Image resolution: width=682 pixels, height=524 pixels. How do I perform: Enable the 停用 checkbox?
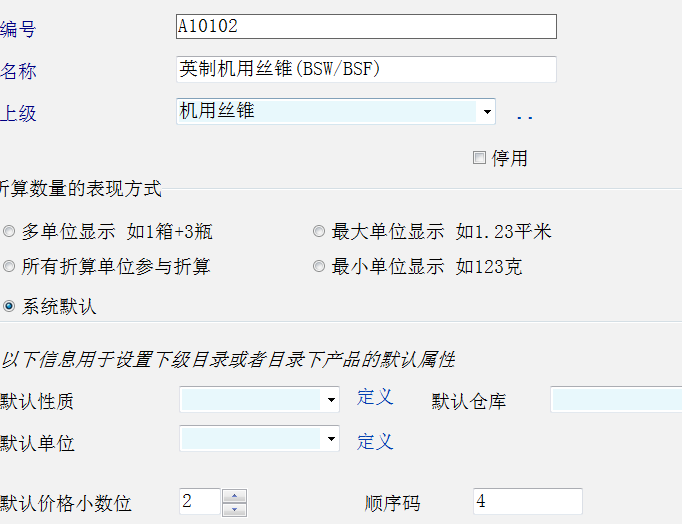[479, 158]
